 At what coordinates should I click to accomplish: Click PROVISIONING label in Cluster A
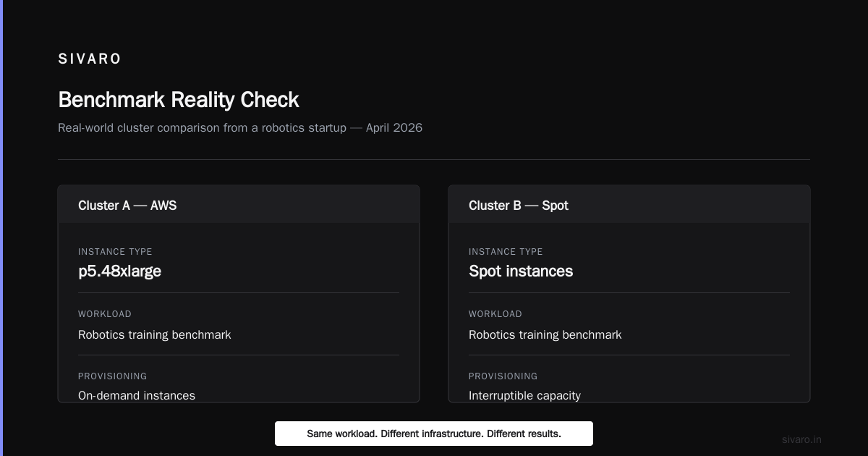[113, 376]
